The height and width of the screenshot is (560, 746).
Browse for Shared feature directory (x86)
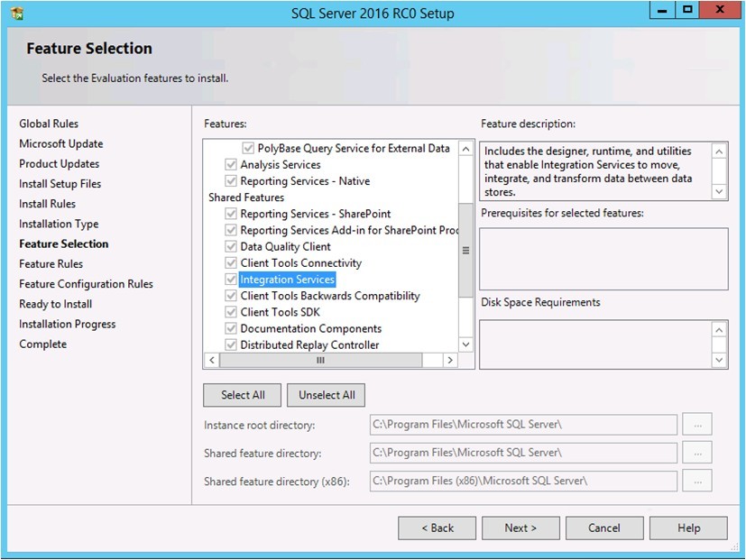697,481
